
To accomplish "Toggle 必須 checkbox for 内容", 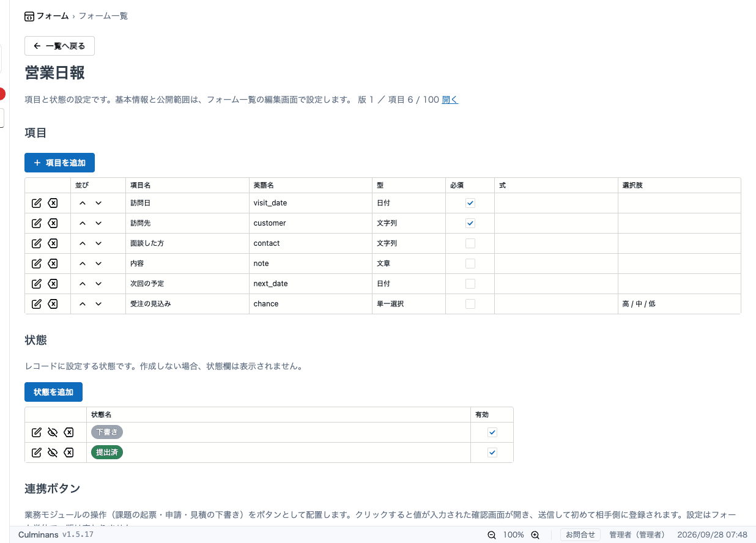I will pos(470,264).
